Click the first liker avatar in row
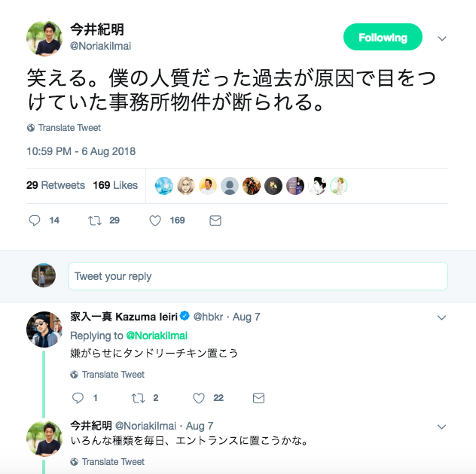476x474 pixels. click(x=164, y=186)
